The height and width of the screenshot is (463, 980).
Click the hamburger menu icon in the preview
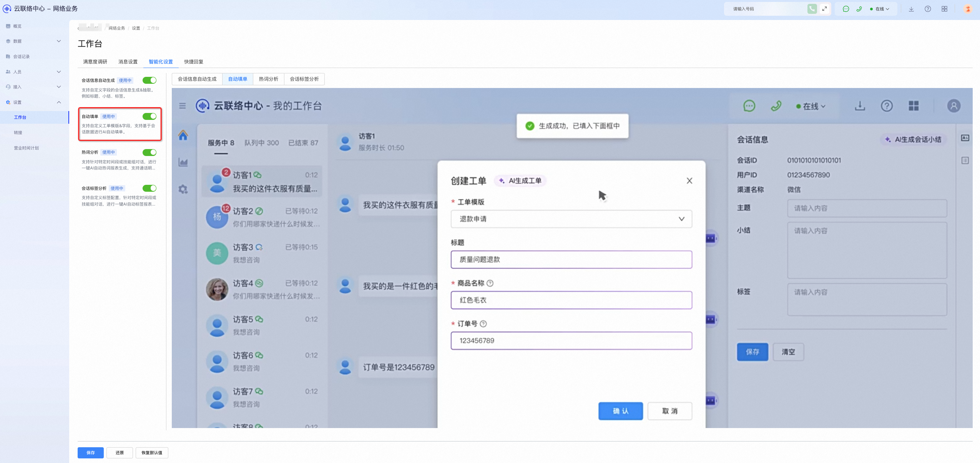click(x=183, y=106)
